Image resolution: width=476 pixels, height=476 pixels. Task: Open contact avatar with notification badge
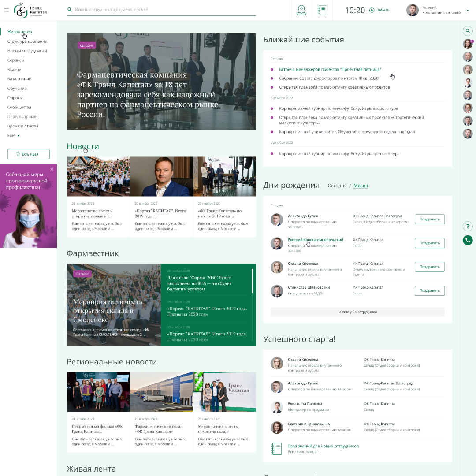pos(468,44)
